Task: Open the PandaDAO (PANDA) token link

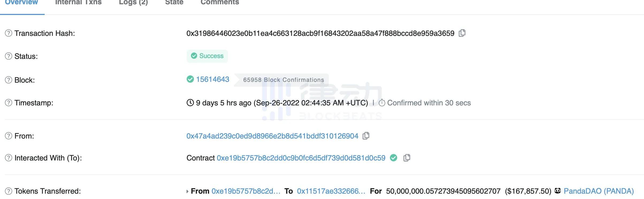Action: click(x=599, y=191)
